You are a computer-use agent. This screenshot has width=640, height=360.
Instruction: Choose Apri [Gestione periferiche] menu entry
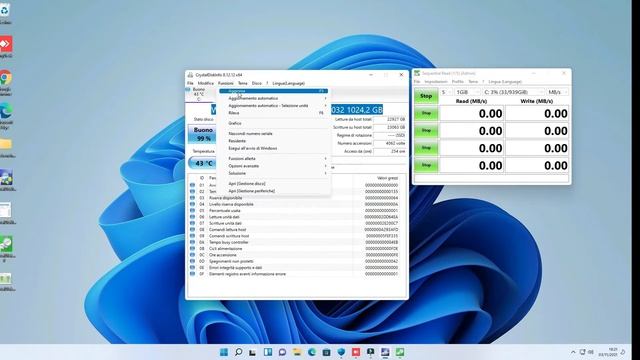pos(251,191)
